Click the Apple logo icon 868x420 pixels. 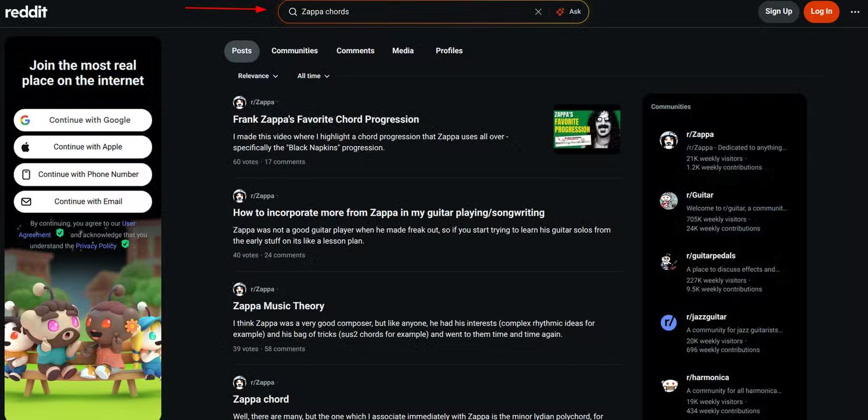point(25,147)
